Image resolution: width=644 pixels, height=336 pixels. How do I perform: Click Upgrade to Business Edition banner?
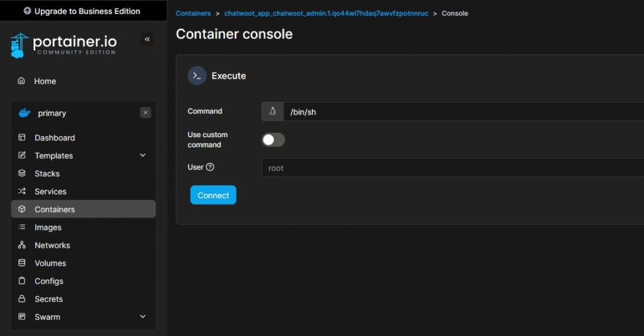point(82,11)
